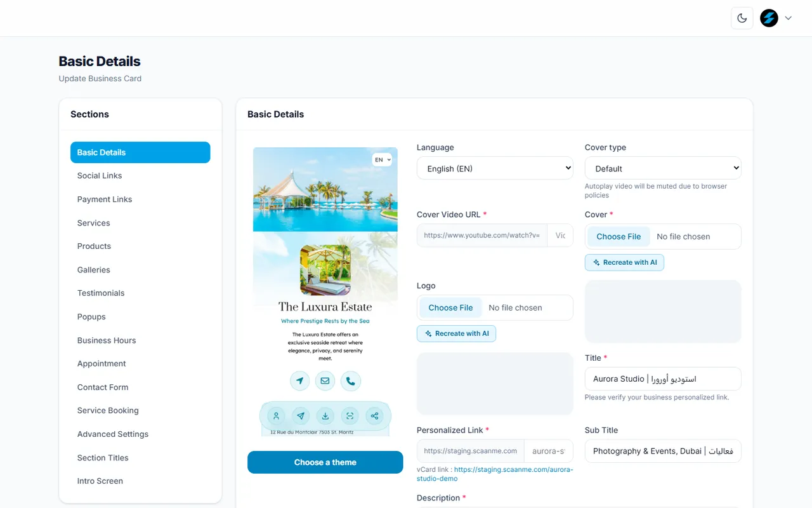Click the cover image preview placeholder
Image resolution: width=812 pixels, height=508 pixels.
663,312
